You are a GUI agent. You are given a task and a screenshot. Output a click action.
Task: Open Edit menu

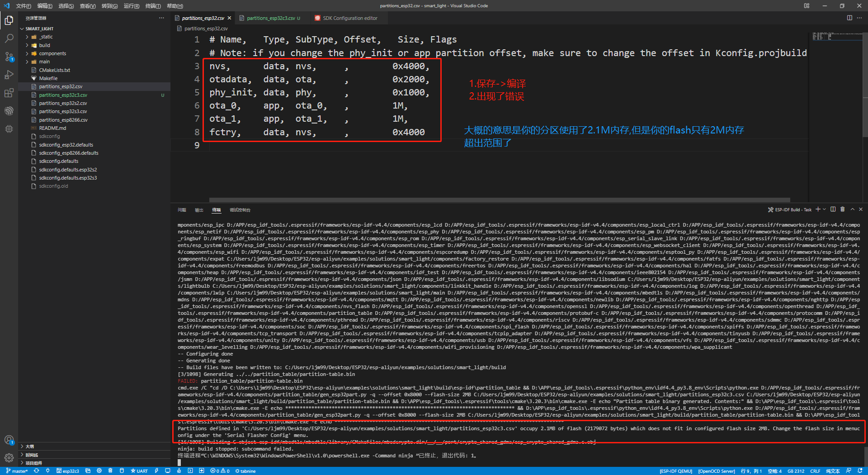[x=45, y=6]
